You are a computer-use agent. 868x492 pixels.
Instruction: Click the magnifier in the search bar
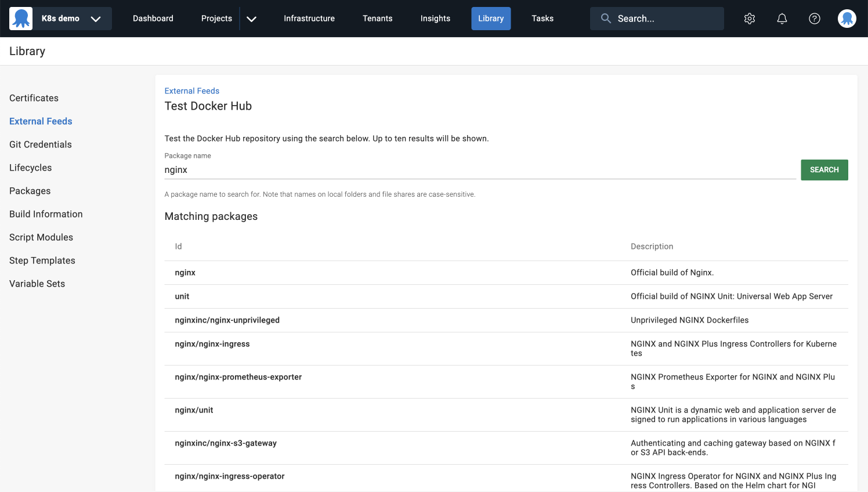pos(605,18)
